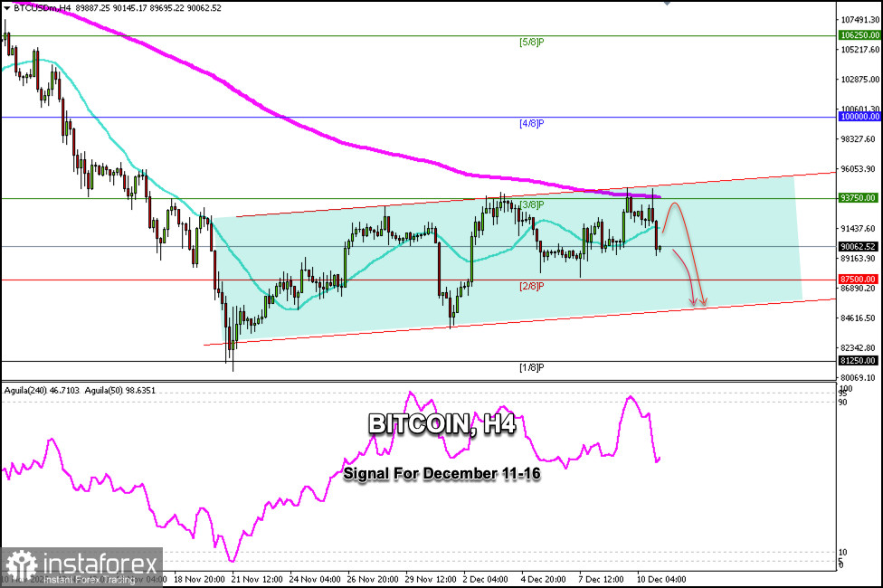This screenshot has width=883, height=588.
Task: Click the BITCOIN, H4 title text
Action: [442, 423]
